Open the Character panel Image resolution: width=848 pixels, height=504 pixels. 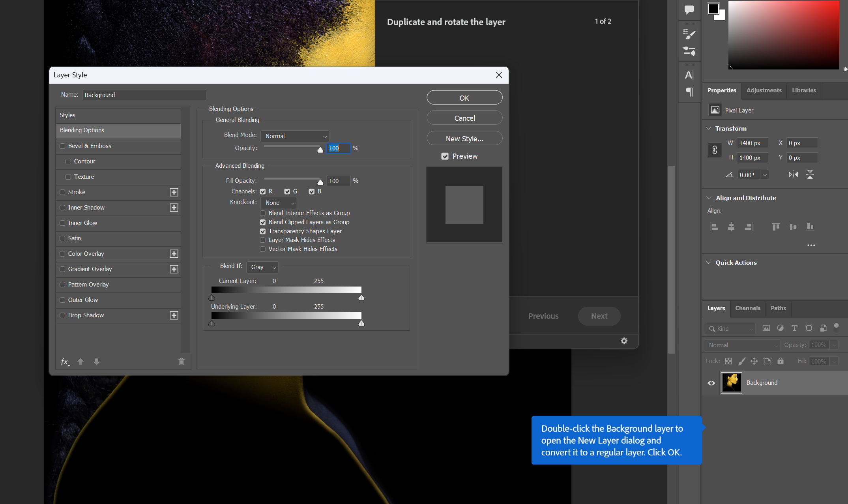coord(689,74)
